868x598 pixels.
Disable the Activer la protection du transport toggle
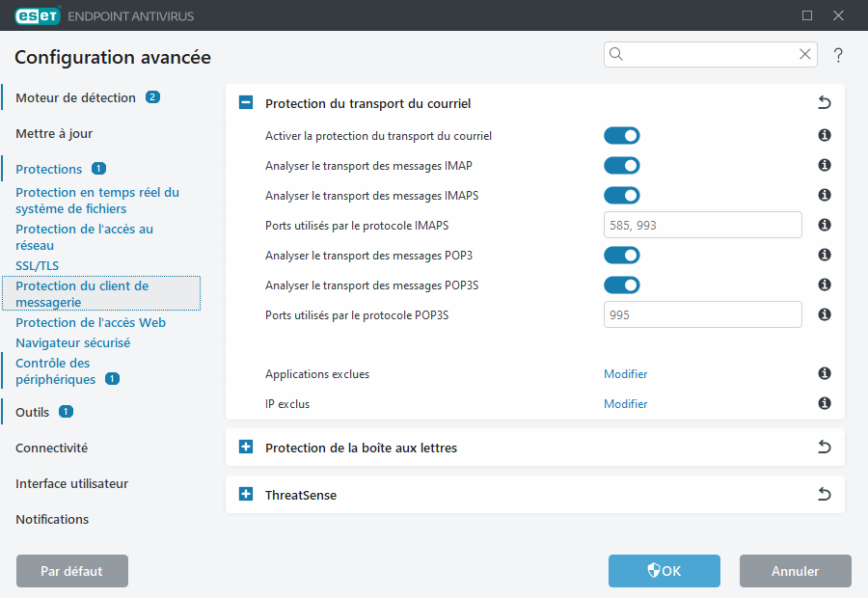(622, 135)
